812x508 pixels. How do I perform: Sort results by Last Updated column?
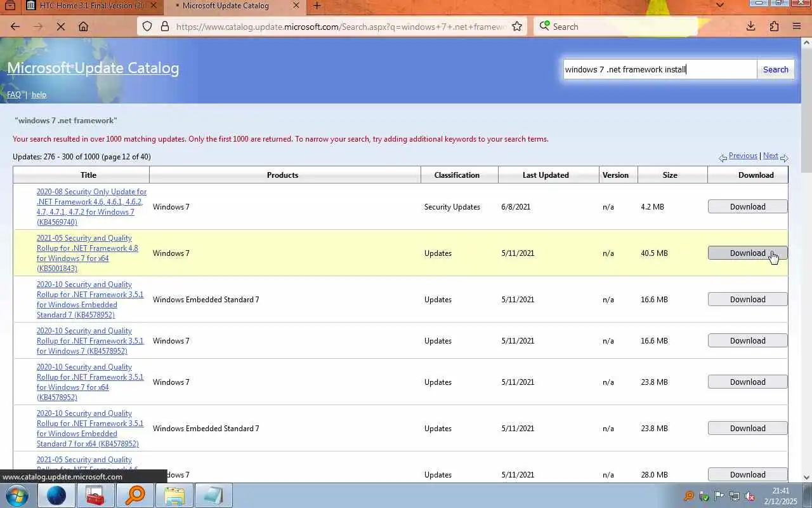pos(546,175)
